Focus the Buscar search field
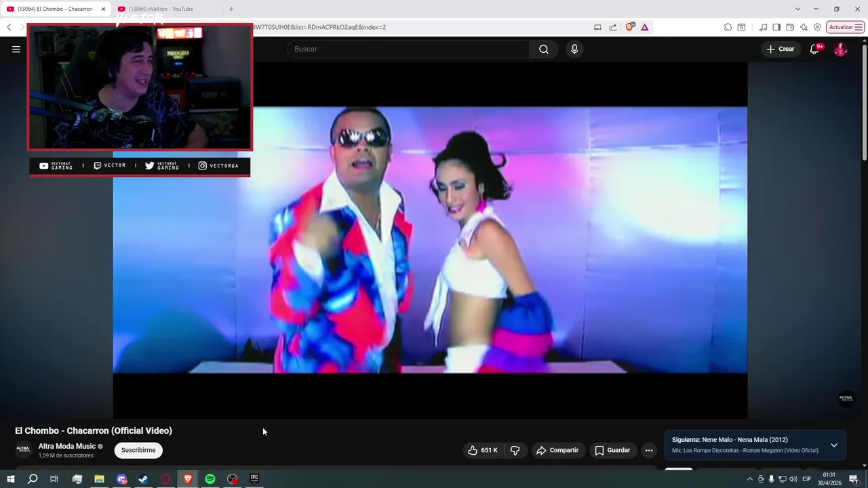This screenshot has width=868, height=488. click(409, 49)
